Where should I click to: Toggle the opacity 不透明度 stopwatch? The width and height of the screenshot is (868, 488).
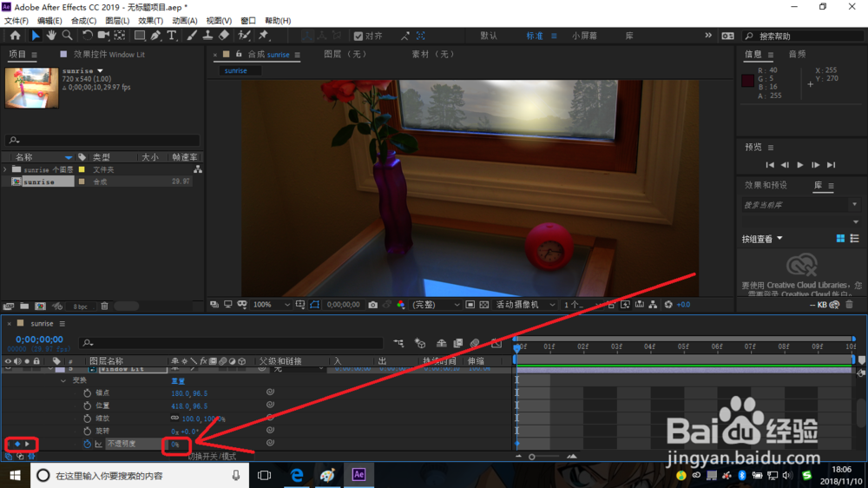87,444
